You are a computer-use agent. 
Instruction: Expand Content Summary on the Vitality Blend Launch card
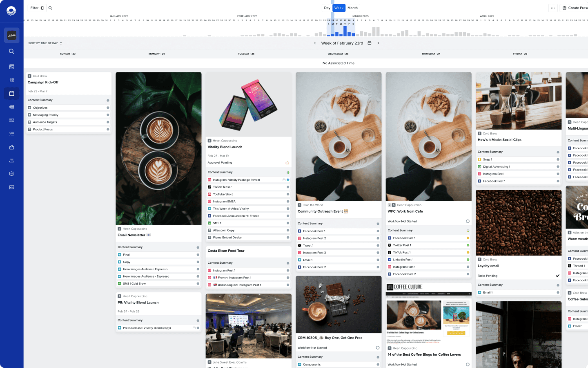tap(248, 172)
